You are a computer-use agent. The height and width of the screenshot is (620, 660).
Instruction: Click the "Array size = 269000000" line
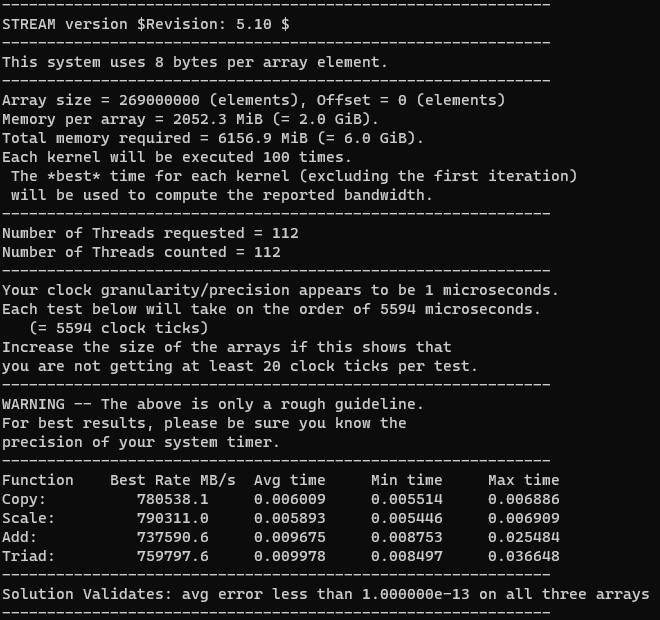pos(253,100)
